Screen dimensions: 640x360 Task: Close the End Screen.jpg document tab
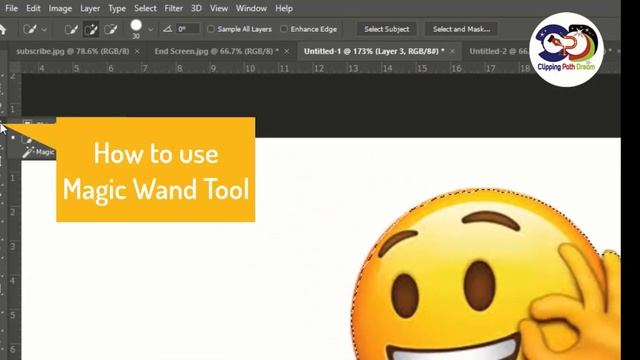(287, 51)
